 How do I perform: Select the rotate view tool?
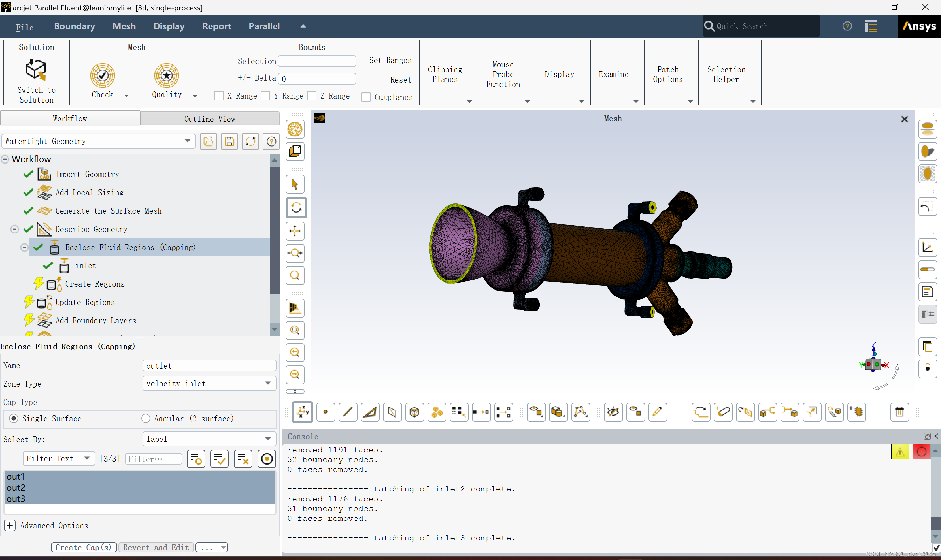tap(296, 208)
